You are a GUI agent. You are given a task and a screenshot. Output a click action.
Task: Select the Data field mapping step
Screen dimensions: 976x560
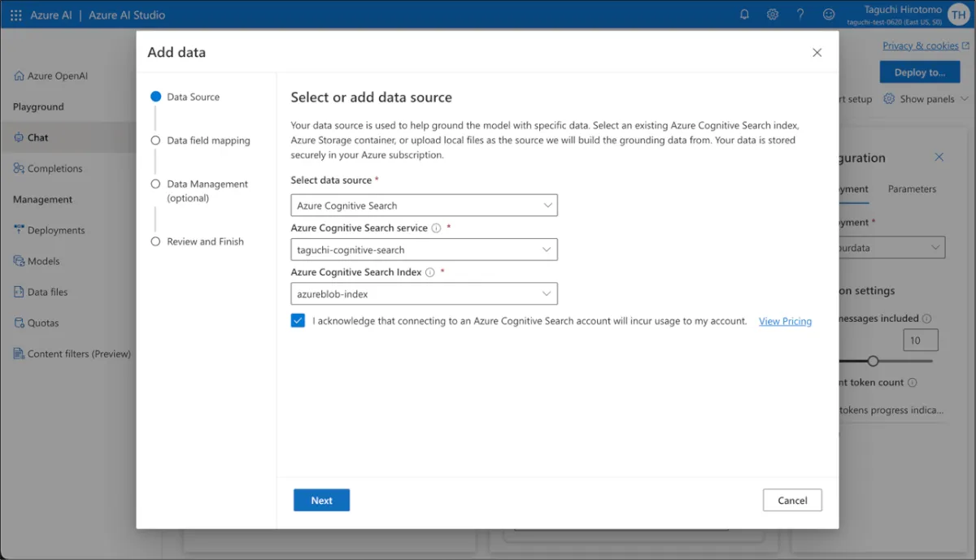(x=208, y=141)
